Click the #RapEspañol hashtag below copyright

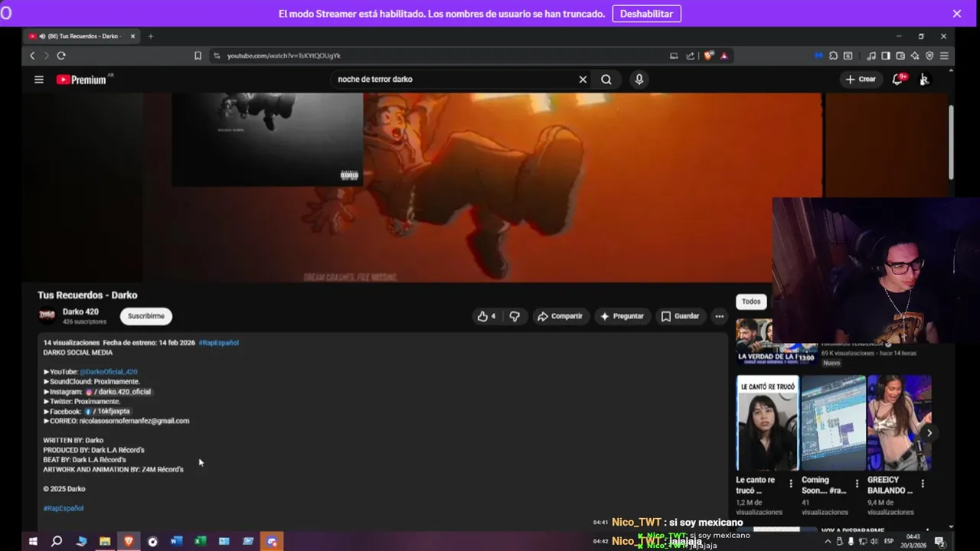pos(64,508)
